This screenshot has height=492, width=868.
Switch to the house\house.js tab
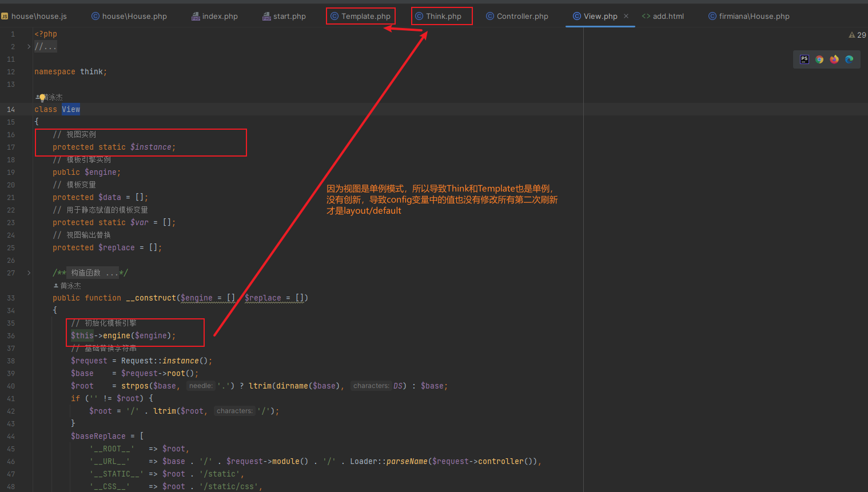[34, 16]
